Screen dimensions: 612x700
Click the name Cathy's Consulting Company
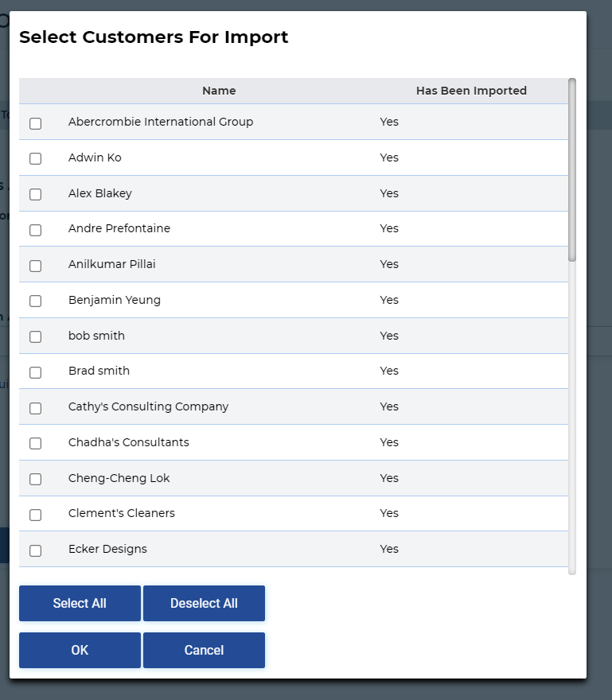[x=148, y=406]
